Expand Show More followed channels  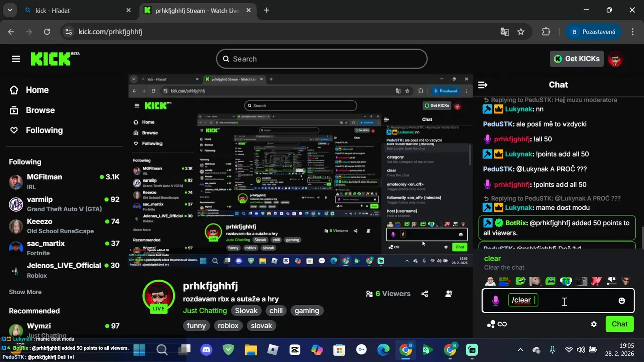(x=25, y=292)
